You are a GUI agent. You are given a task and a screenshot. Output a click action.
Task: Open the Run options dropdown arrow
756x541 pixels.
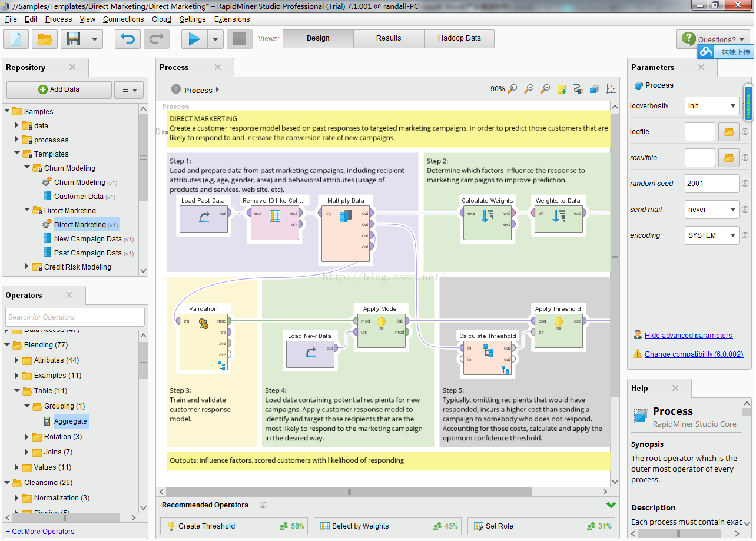tap(215, 39)
